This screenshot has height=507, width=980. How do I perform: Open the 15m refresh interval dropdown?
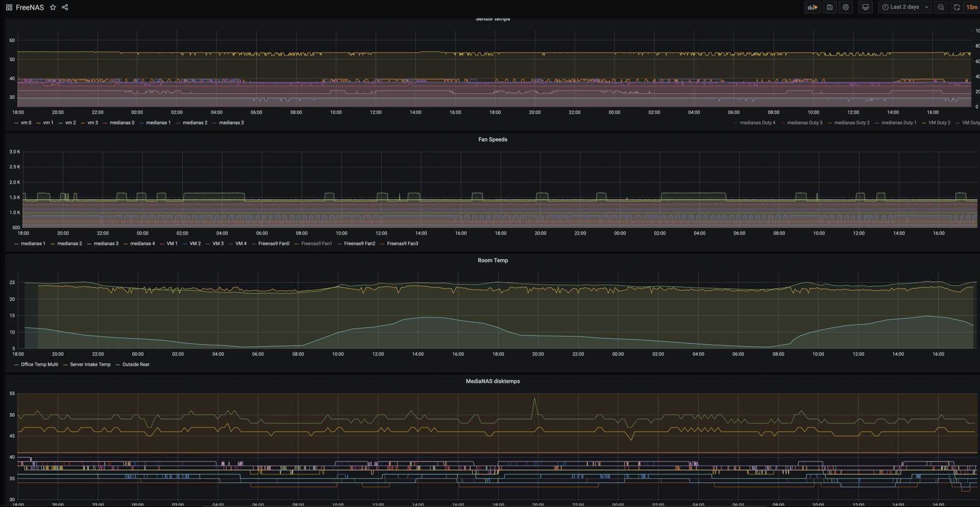(972, 7)
